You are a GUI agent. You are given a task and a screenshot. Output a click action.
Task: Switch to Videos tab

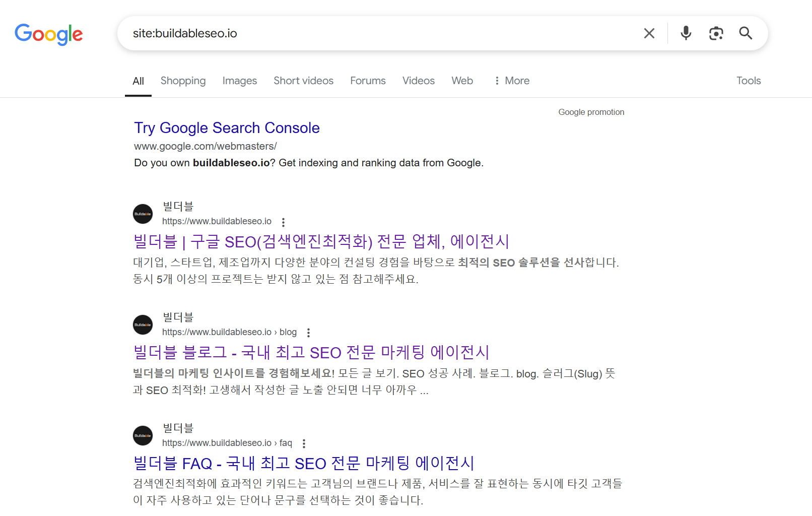click(x=418, y=81)
